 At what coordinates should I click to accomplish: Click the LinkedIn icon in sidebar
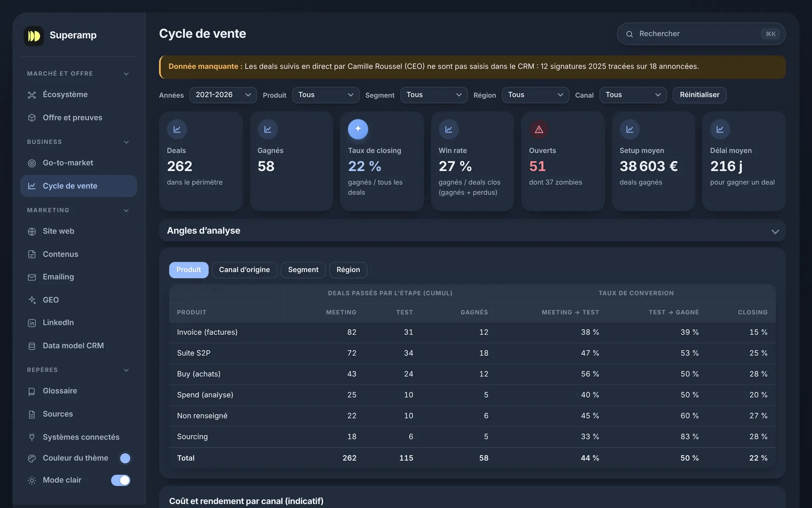pos(32,323)
